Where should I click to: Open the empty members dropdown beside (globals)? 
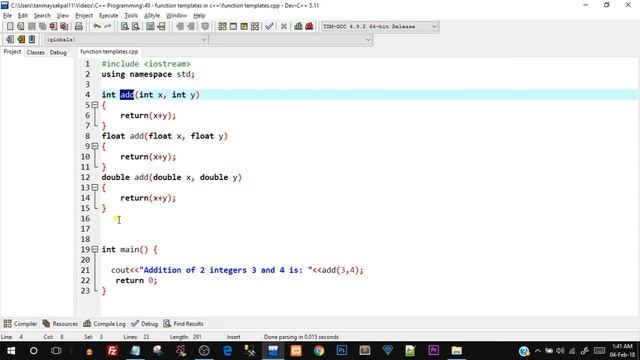coord(291,40)
